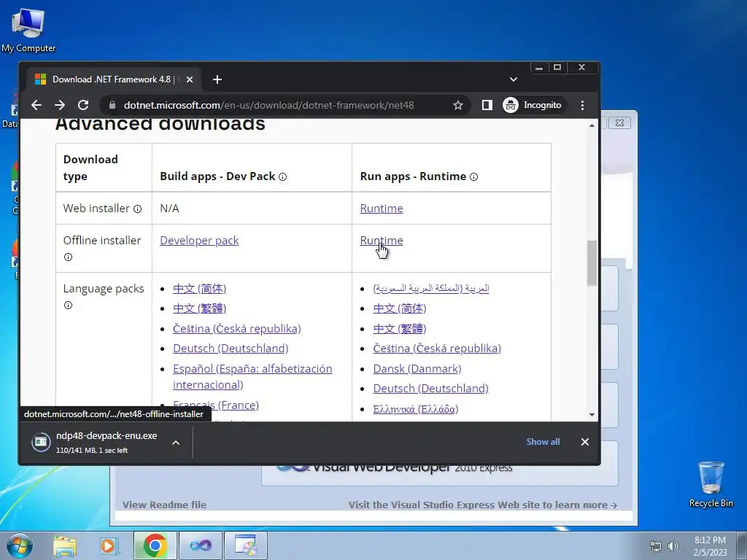Image resolution: width=747 pixels, height=560 pixels.
Task: Open Dev Pack Français (France) language pack
Action: 216,405
